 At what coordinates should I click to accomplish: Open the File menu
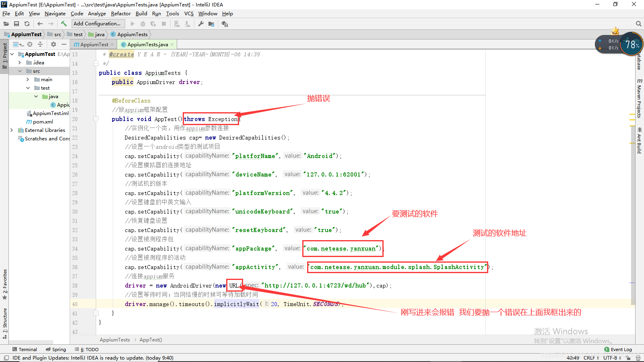(x=6, y=13)
